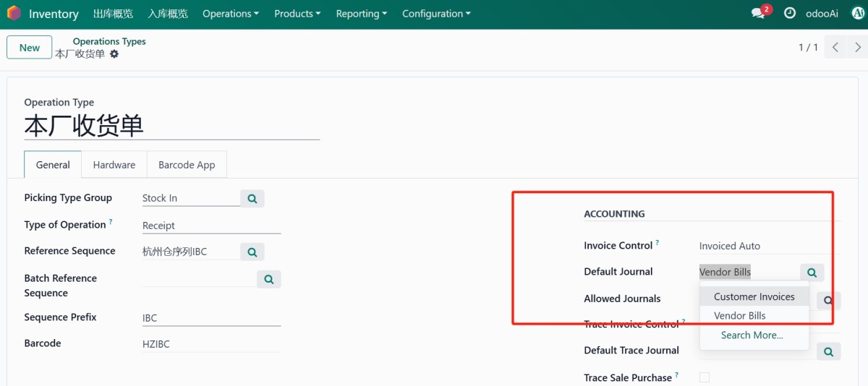Switch to the Barcode App tab
Screen dimensions: 868x386
point(187,165)
